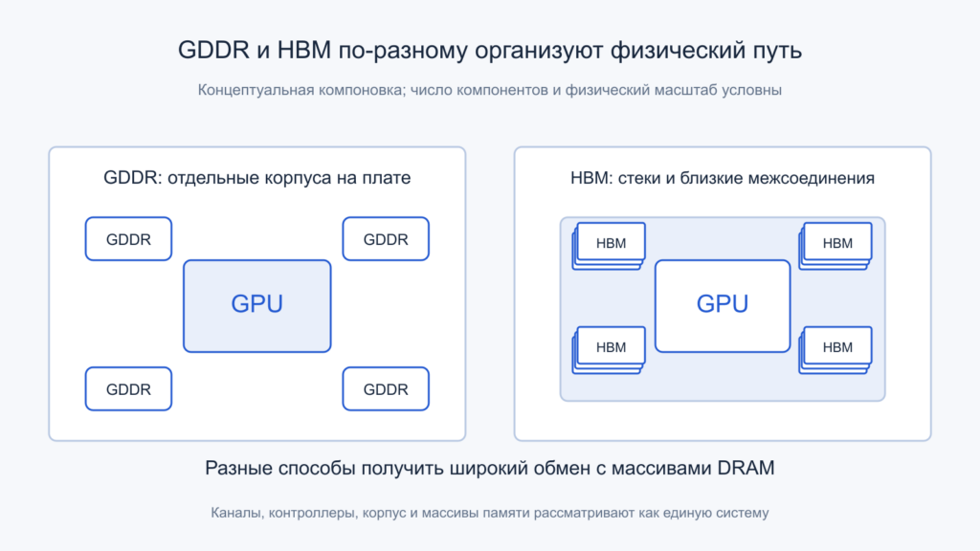Click the title "GDDR и HBM по-разному организуют физический путь"
980x551 pixels.
(x=489, y=50)
